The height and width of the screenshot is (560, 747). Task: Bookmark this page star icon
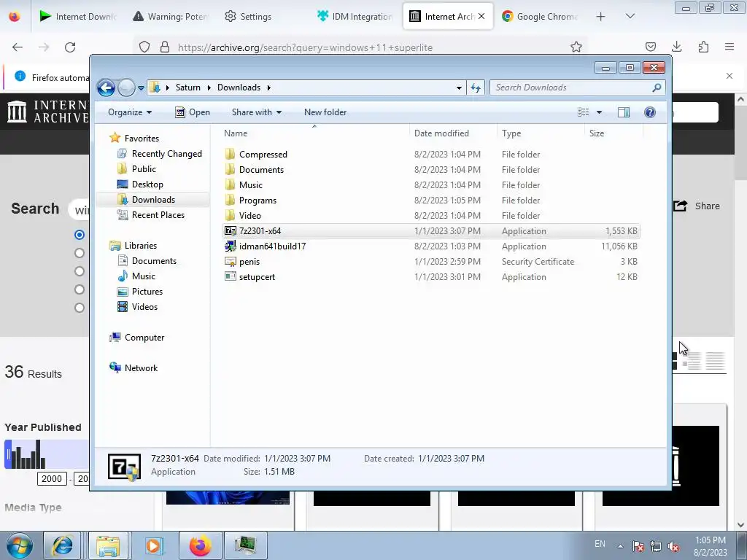point(576,47)
